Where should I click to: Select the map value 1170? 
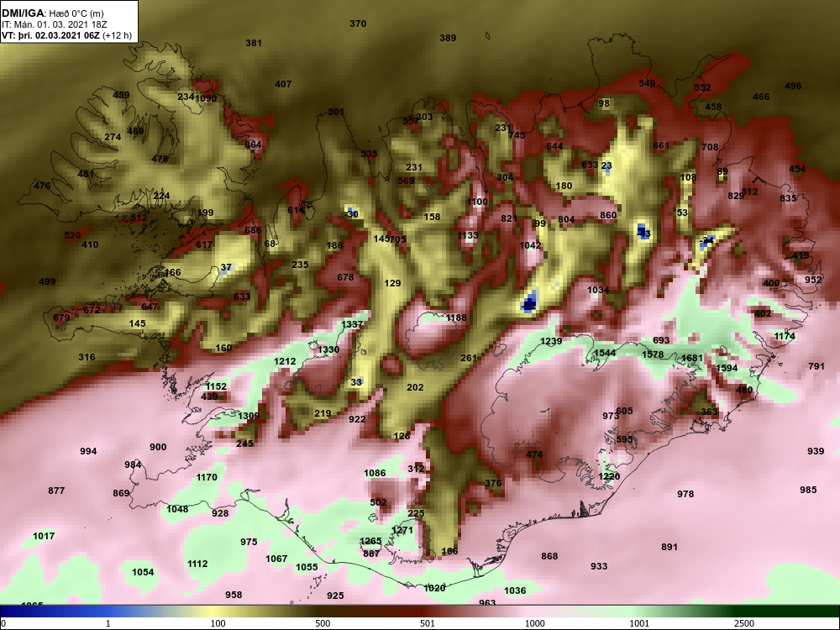[207, 477]
